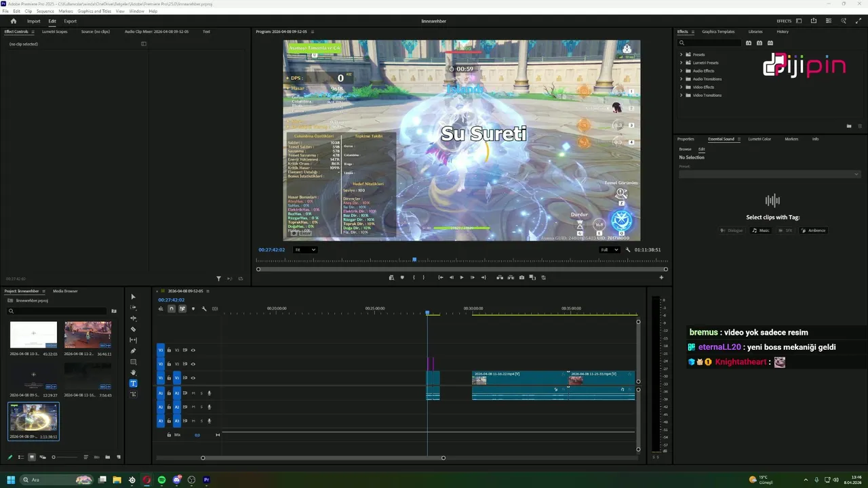Select the Selection tool arrow

click(133, 297)
